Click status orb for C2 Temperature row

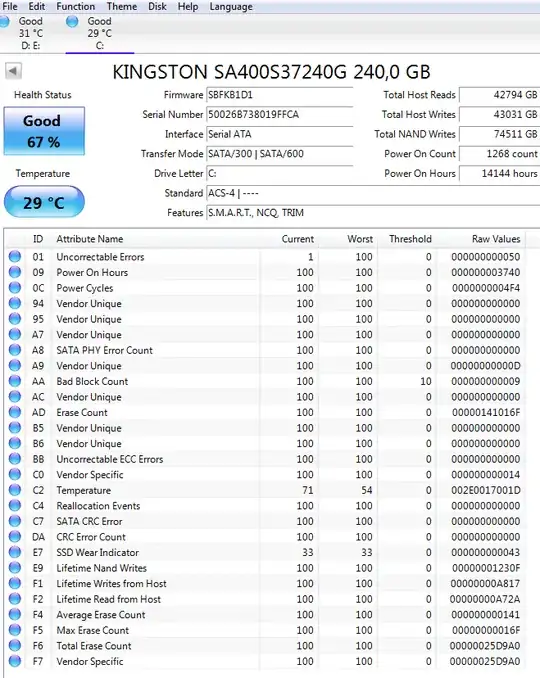(15, 490)
